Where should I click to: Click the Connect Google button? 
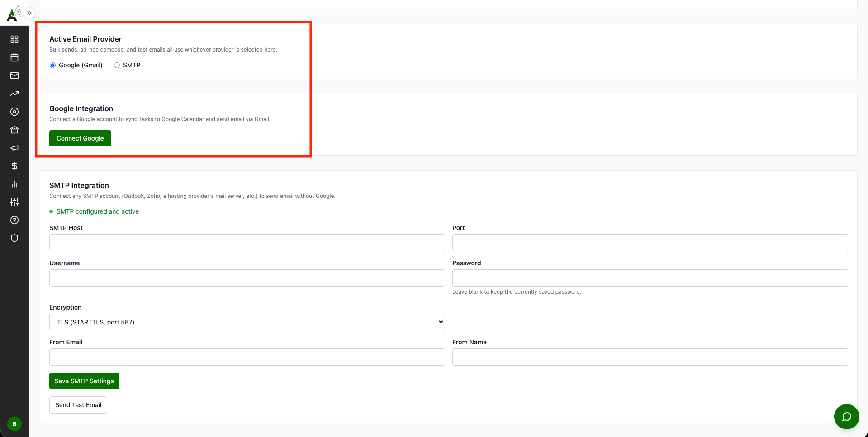(80, 138)
